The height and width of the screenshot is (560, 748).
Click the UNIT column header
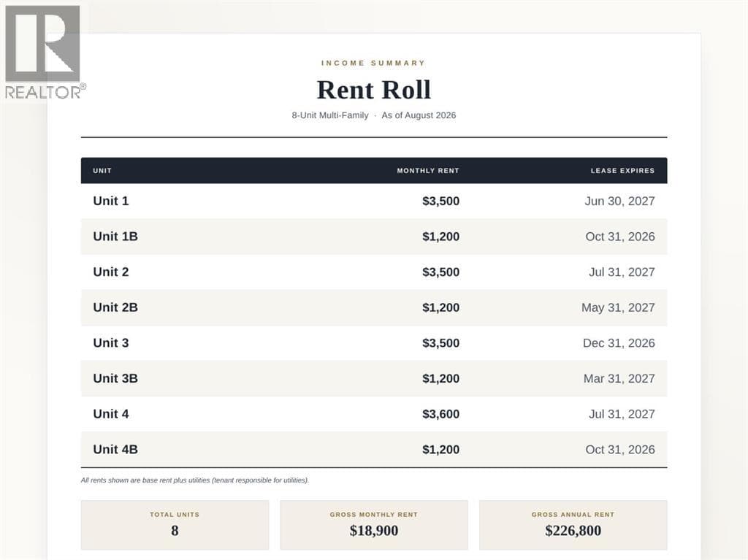[102, 170]
